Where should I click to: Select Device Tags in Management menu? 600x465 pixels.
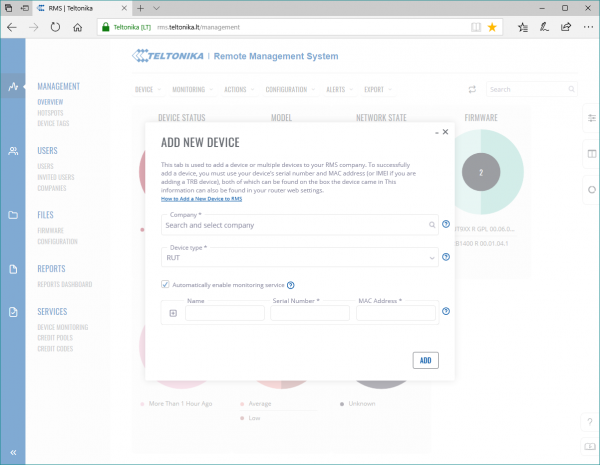53,123
